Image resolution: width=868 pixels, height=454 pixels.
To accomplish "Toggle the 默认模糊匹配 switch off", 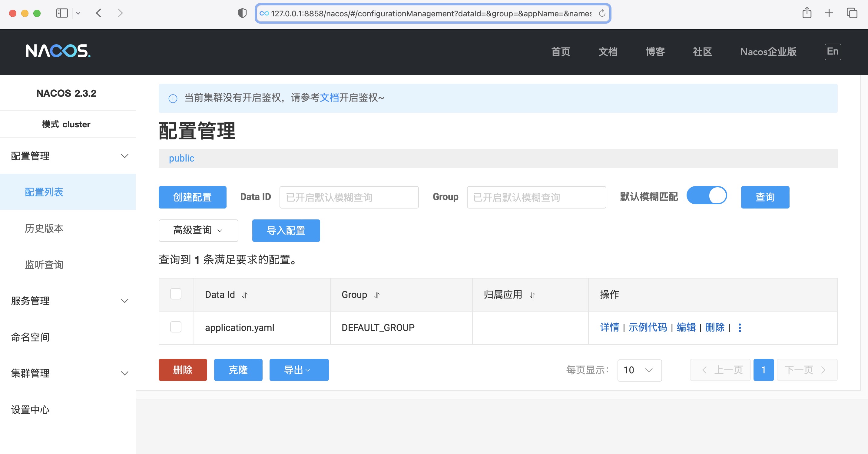I will (707, 195).
